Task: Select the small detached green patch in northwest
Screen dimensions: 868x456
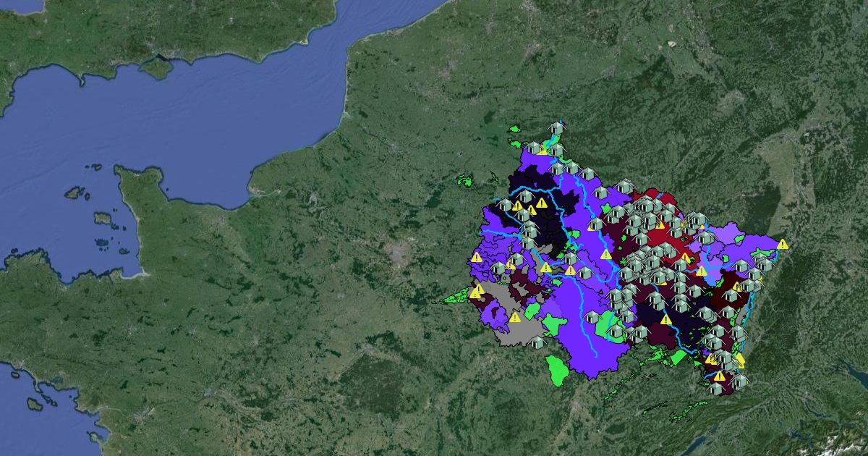Action: tap(465, 180)
